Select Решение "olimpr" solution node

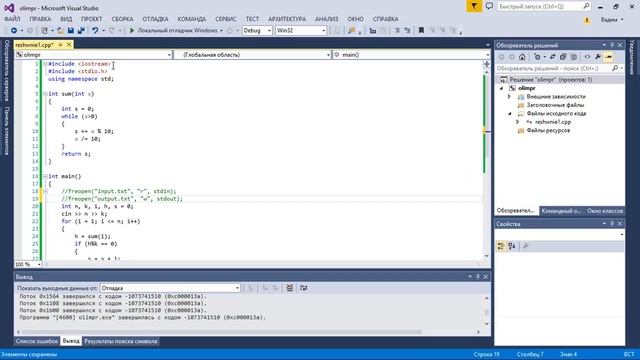click(551, 80)
